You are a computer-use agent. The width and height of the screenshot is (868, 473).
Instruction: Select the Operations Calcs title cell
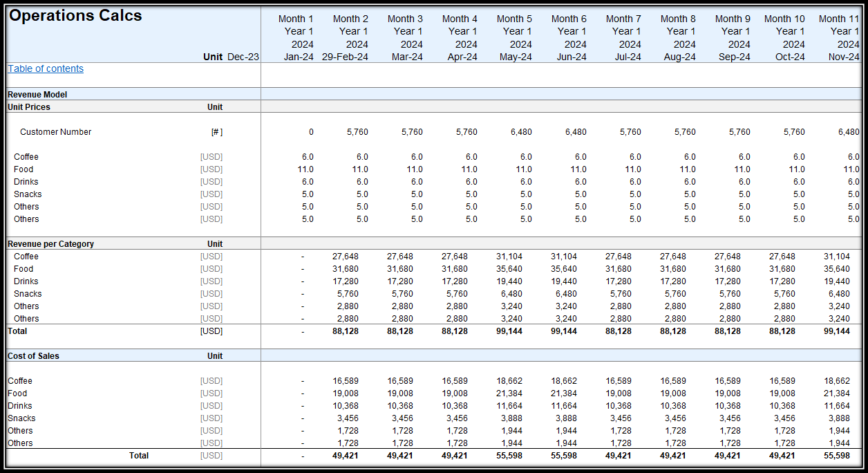(x=75, y=16)
